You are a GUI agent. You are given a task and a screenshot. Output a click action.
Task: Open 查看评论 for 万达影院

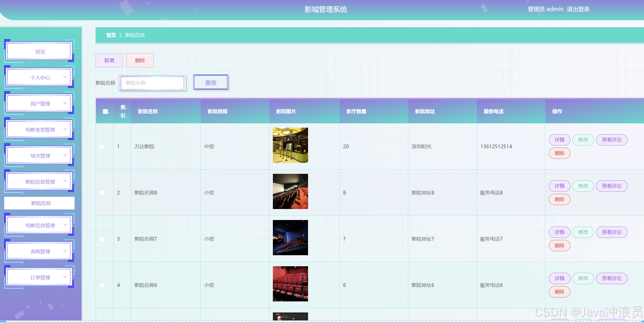[x=611, y=140]
